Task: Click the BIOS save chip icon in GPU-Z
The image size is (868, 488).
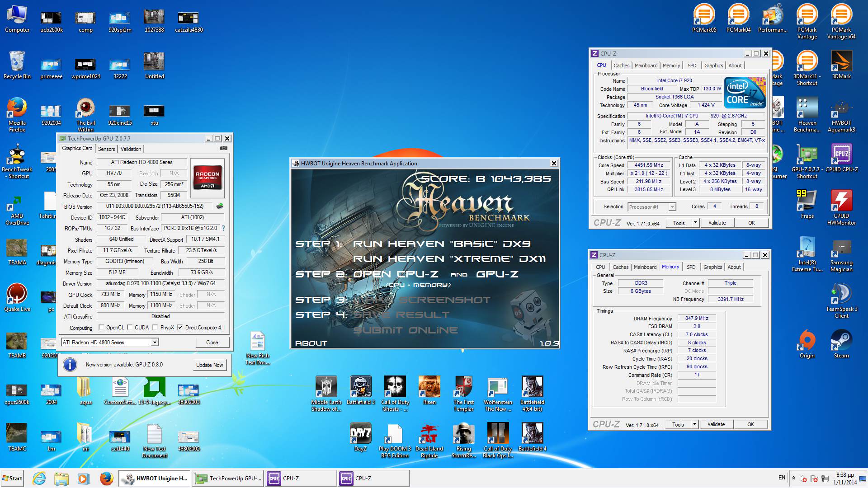Action: [x=220, y=206]
